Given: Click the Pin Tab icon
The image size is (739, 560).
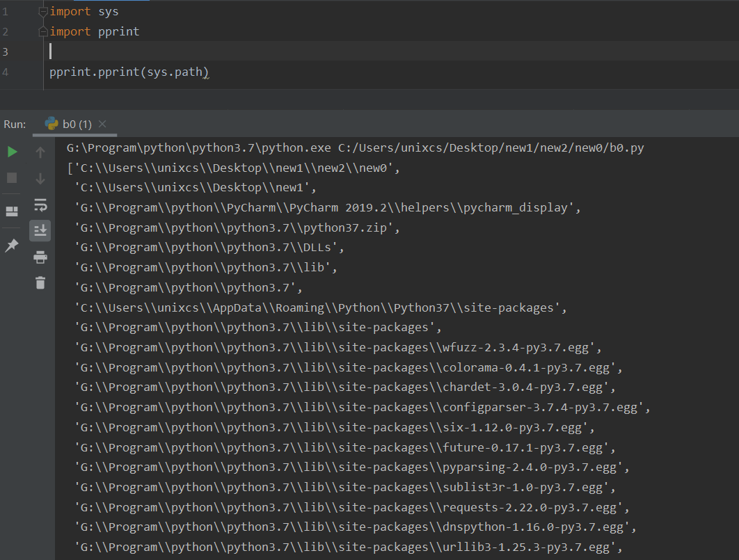Looking at the screenshot, I should point(12,245).
